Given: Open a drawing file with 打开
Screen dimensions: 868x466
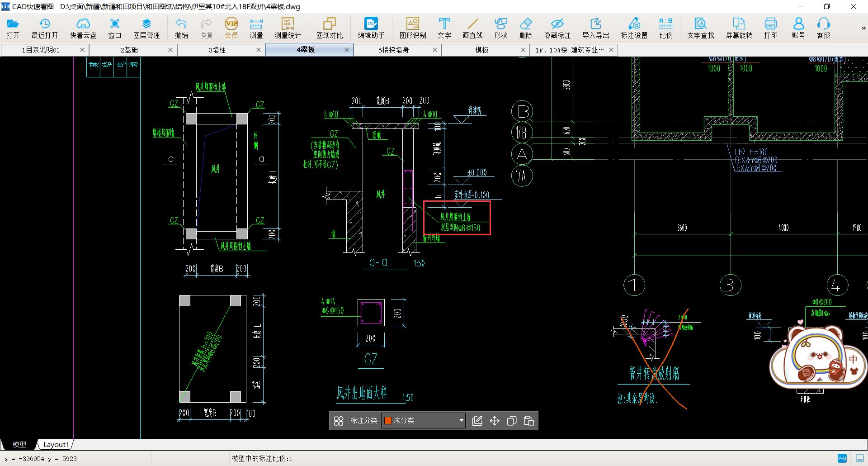Looking at the screenshot, I should (x=13, y=28).
